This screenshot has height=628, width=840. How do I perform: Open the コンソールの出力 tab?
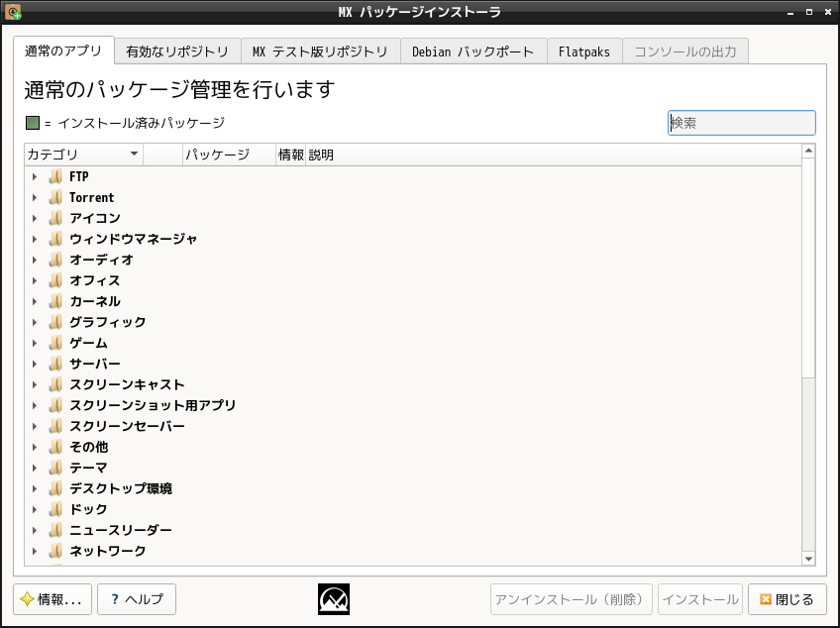coord(685,52)
